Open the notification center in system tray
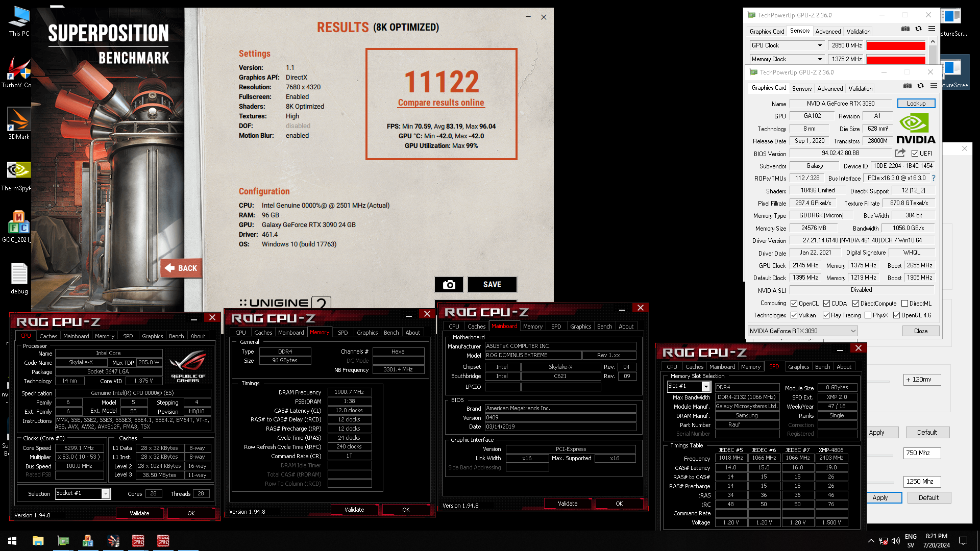Image resolution: width=980 pixels, height=551 pixels. (963, 541)
